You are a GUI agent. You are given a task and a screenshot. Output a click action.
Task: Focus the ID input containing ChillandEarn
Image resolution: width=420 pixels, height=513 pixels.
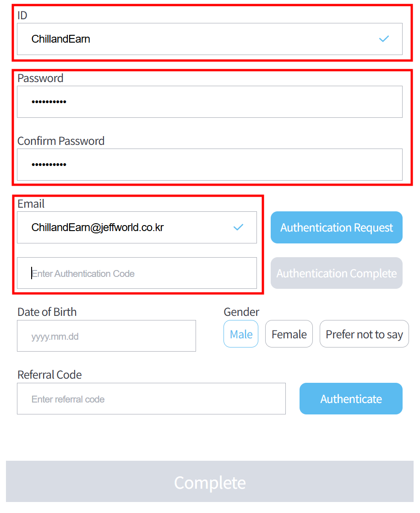tap(183, 39)
